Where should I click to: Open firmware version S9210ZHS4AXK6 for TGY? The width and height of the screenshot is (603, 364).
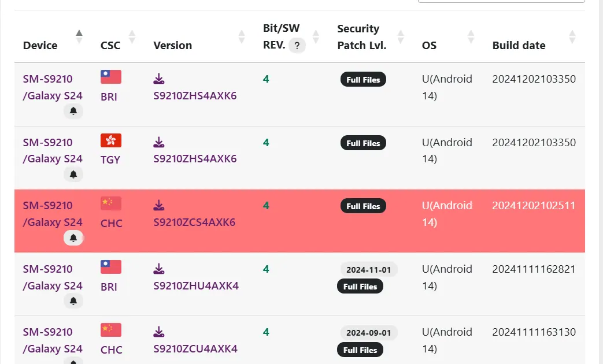[x=195, y=159]
